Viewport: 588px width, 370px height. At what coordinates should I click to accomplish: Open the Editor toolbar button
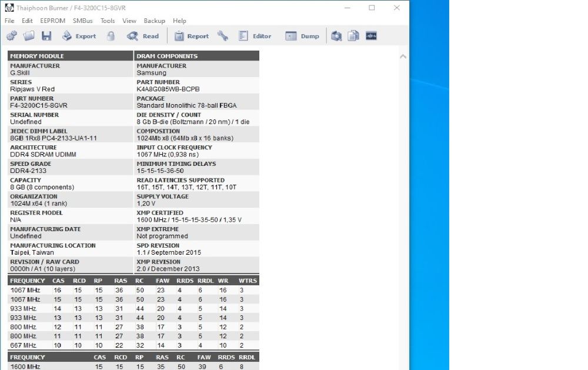coord(255,36)
